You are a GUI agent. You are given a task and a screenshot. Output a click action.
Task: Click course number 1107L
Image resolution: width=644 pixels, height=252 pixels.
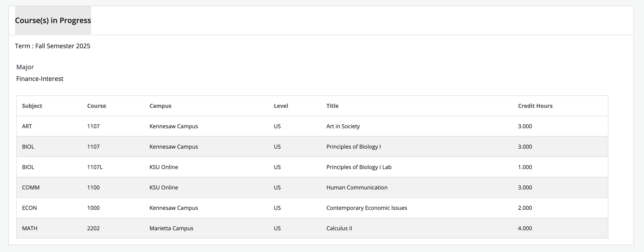pos(95,167)
